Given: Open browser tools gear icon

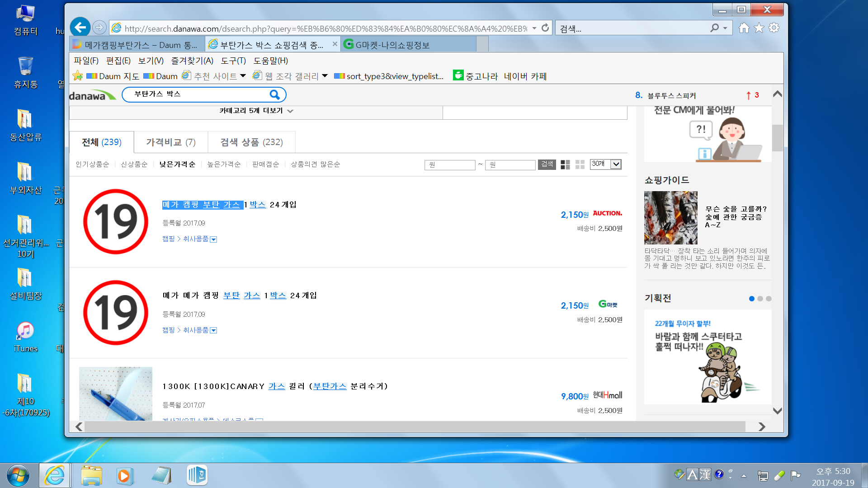Looking at the screenshot, I should [x=774, y=28].
